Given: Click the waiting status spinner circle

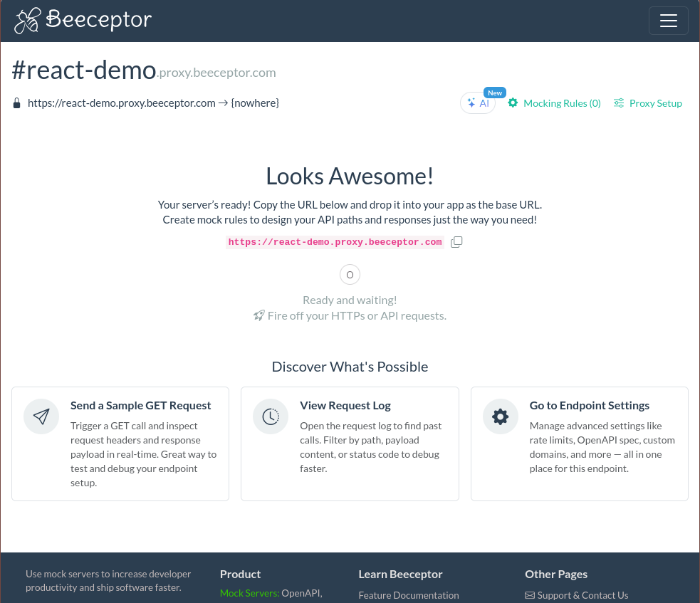Looking at the screenshot, I should (350, 274).
